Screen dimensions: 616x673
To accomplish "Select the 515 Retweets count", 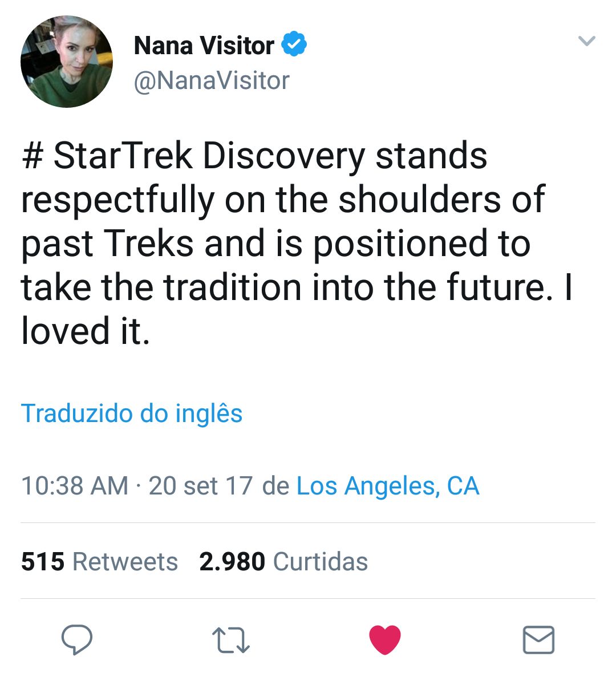I will (100, 561).
